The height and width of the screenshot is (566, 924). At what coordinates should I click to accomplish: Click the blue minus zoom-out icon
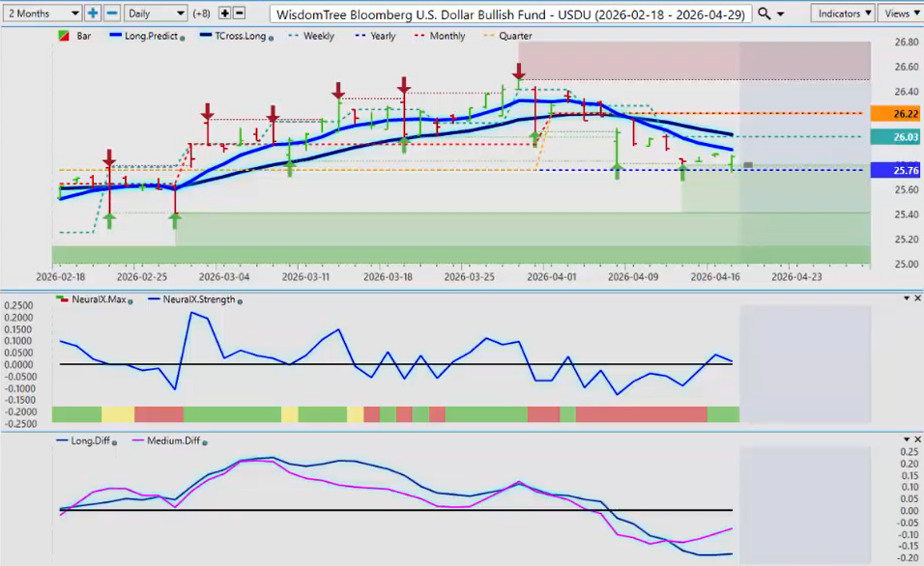tap(111, 14)
